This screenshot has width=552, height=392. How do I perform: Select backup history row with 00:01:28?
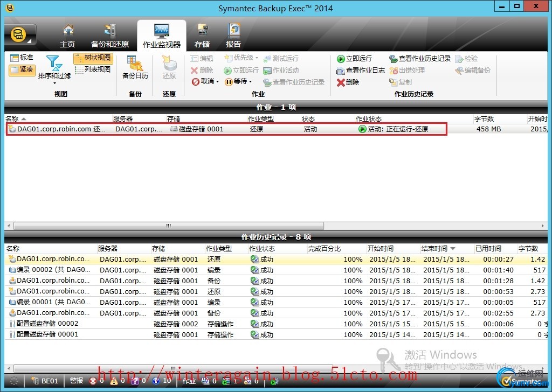(x=277, y=281)
